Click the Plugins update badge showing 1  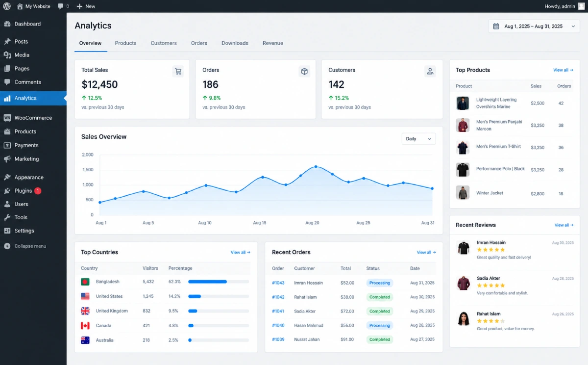(x=38, y=191)
